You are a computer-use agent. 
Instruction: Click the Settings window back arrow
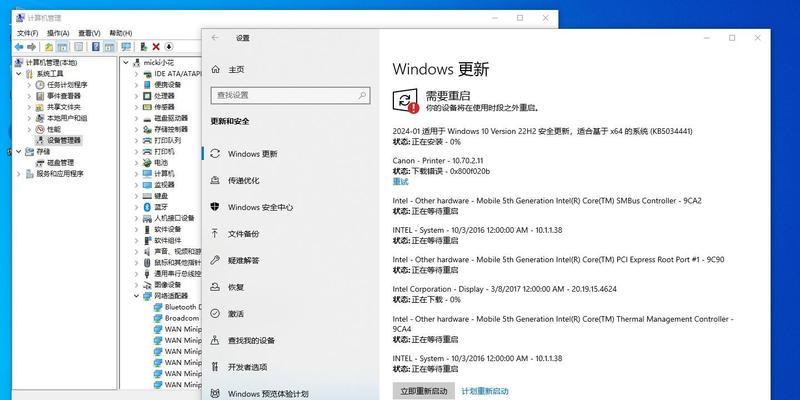coord(215,38)
